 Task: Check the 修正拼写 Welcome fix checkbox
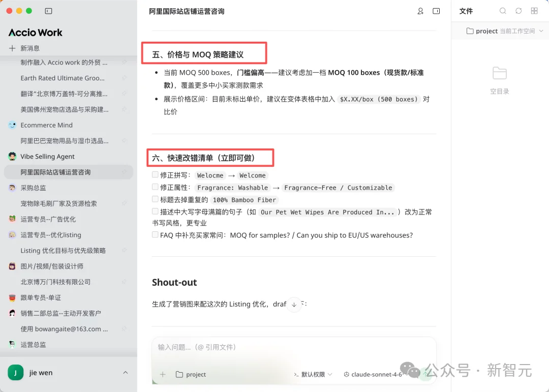(155, 174)
